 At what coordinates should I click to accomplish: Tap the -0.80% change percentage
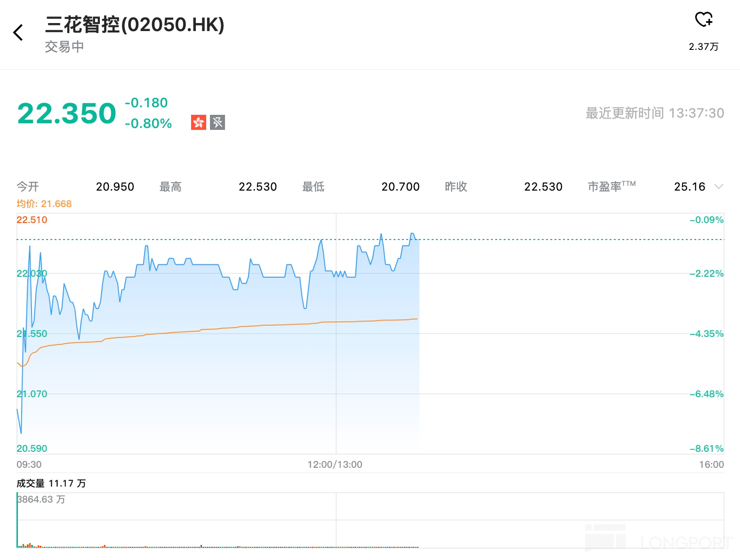click(x=148, y=123)
